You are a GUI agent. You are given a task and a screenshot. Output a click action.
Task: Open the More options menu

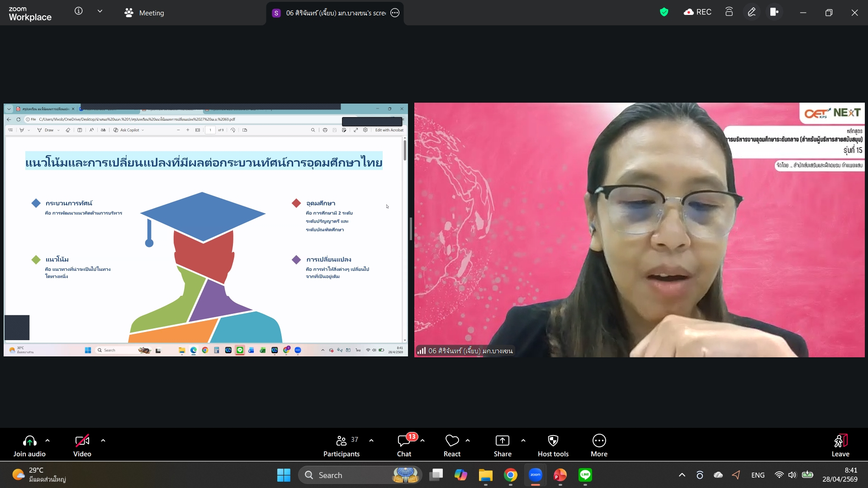(599, 441)
